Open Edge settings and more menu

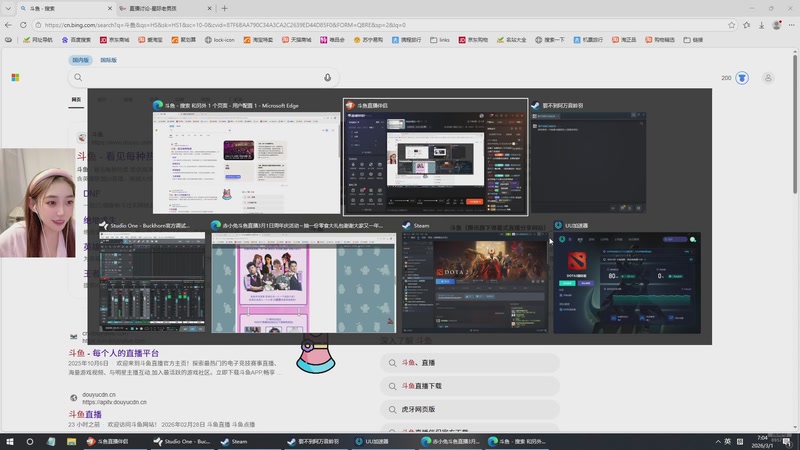pyautogui.click(x=791, y=24)
